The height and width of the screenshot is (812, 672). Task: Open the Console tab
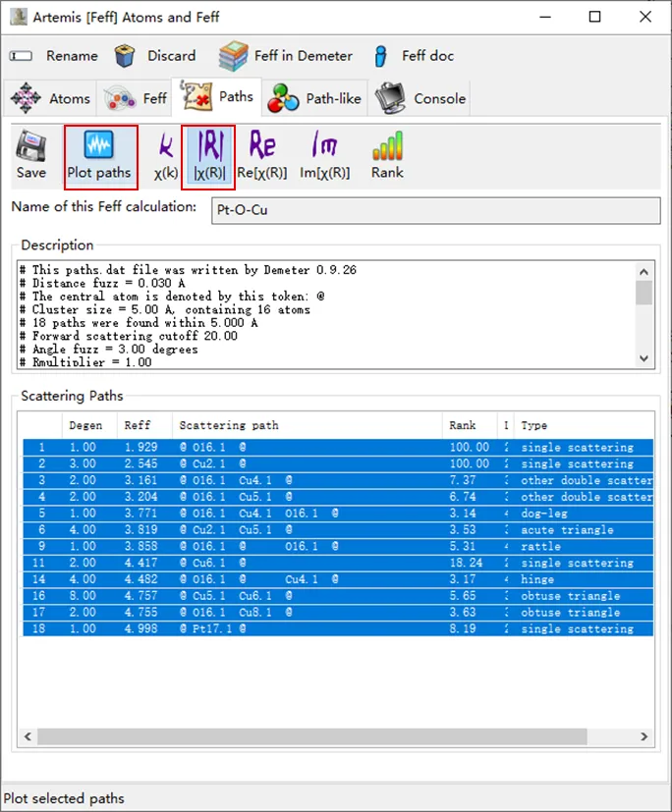pos(420,98)
